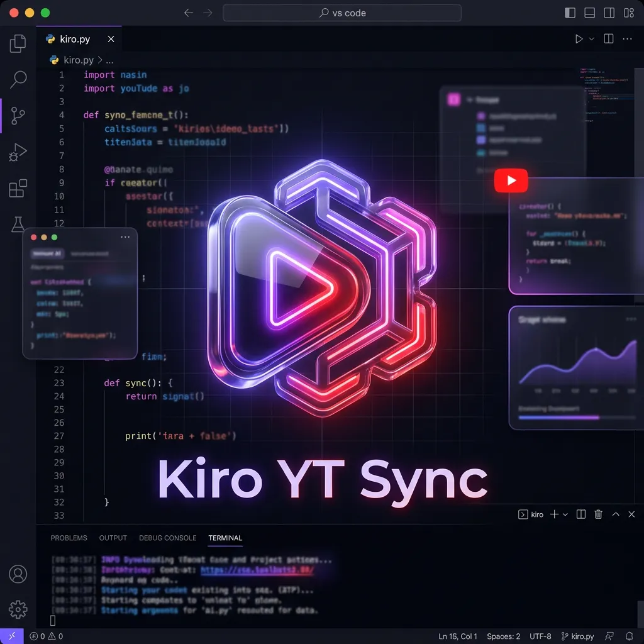Click the YouTube play logo
Screen dimensions: 644x644
click(x=511, y=180)
